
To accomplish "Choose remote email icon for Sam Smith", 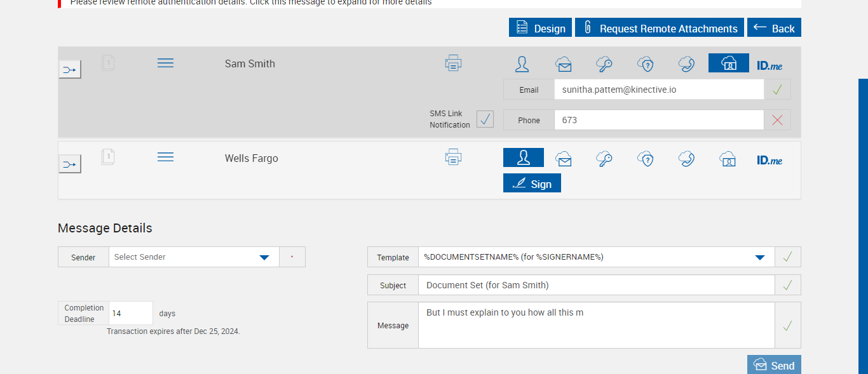I will click(x=563, y=63).
